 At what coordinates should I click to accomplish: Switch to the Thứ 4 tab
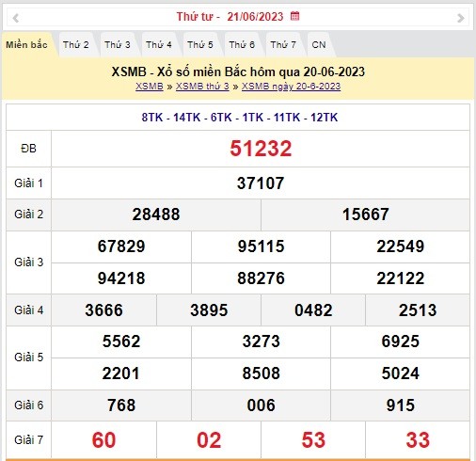click(x=159, y=44)
